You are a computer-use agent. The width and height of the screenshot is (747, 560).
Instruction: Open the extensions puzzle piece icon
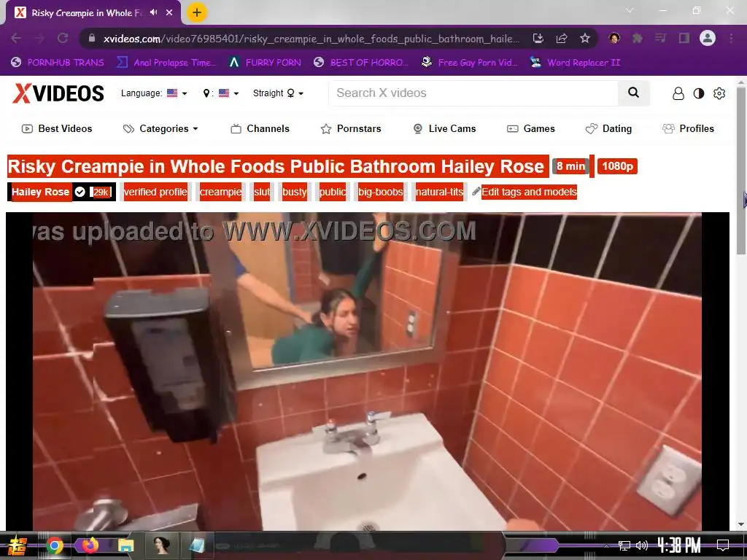point(637,38)
